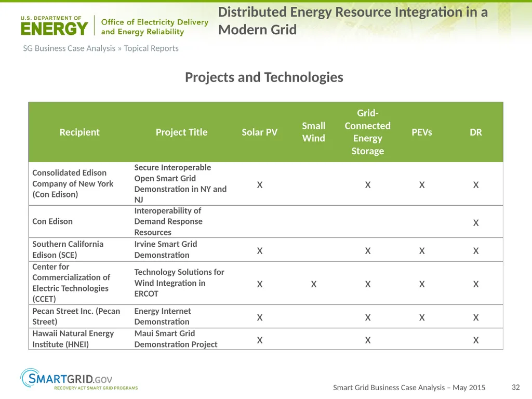Click DR X in Irvine Smart Grid row
Viewport: 532px width, 399px height.
pyautogui.click(x=476, y=251)
